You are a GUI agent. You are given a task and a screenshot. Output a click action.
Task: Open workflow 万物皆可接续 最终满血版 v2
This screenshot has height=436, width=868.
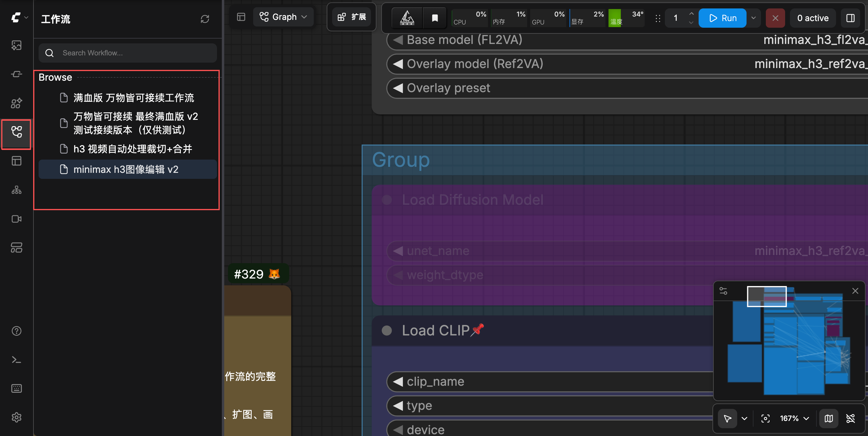pos(128,123)
